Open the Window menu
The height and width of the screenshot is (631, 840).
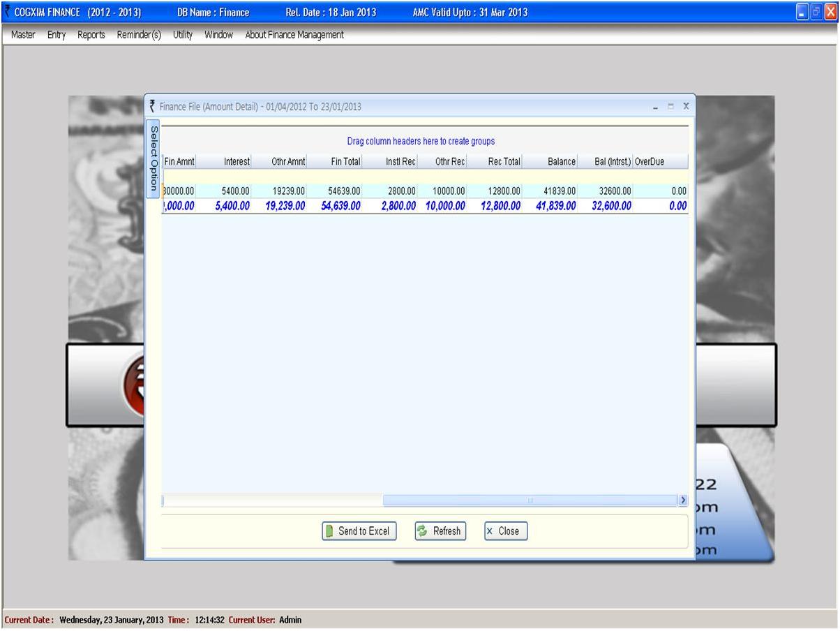(x=218, y=35)
